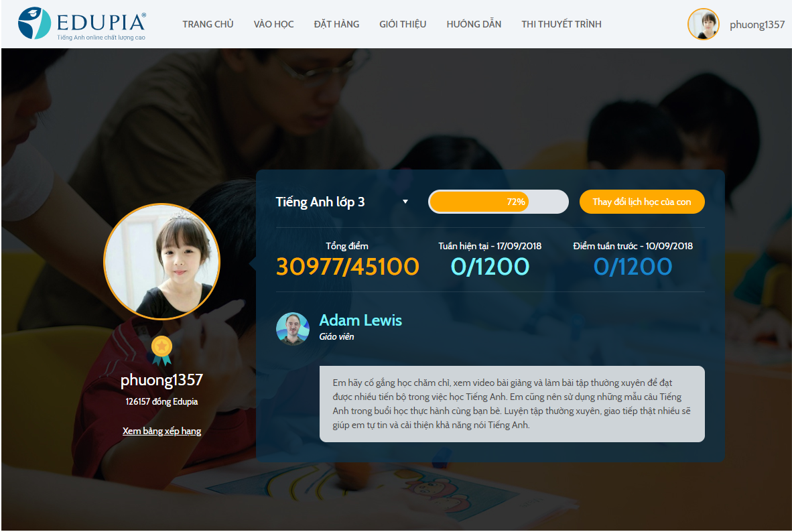Click the gold medal ribbon badge icon
This screenshot has width=792, height=532.
[x=161, y=350]
